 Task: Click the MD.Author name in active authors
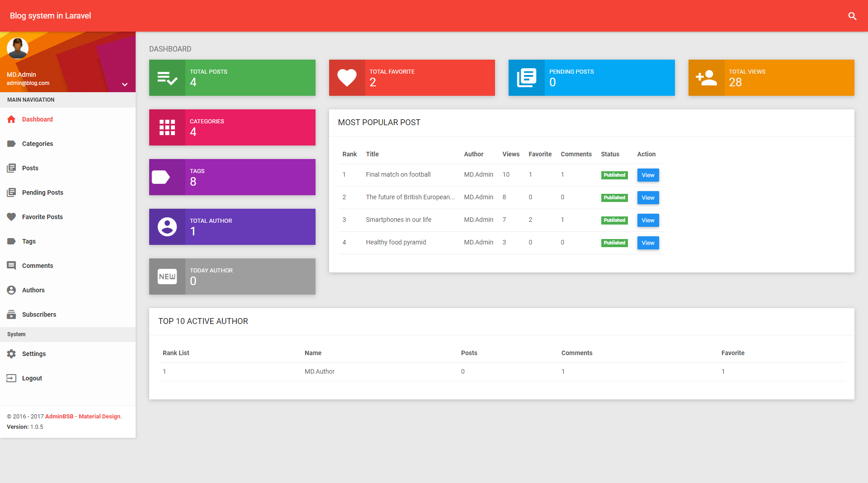[x=320, y=371]
